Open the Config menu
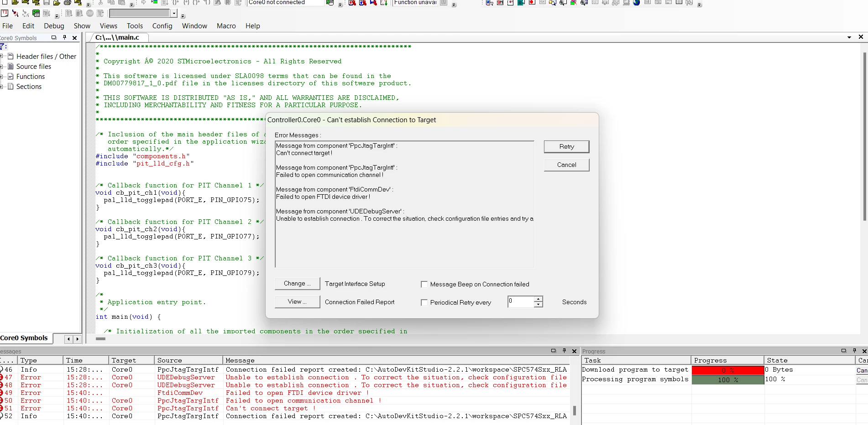The height and width of the screenshot is (425, 868). coord(162,26)
